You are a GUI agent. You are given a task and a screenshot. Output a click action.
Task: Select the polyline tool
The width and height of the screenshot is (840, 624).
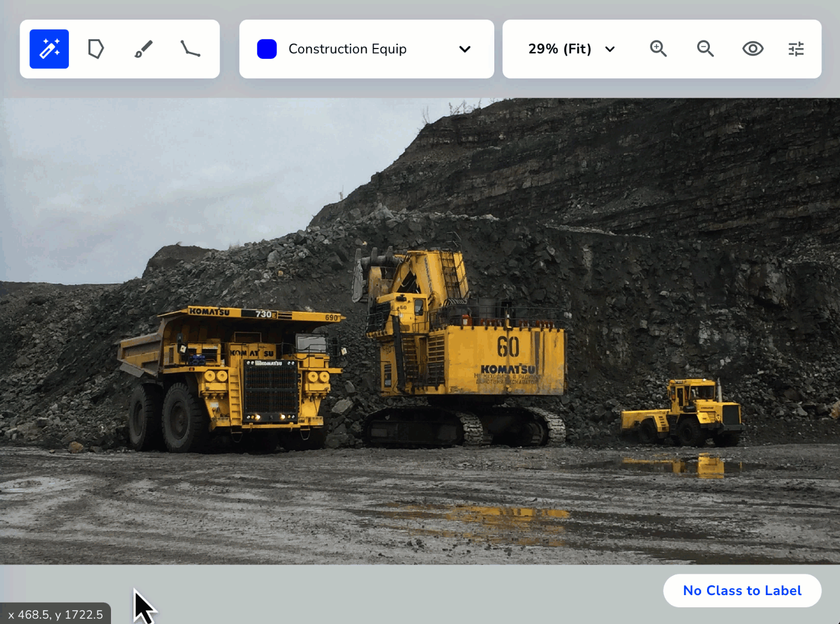pos(190,49)
